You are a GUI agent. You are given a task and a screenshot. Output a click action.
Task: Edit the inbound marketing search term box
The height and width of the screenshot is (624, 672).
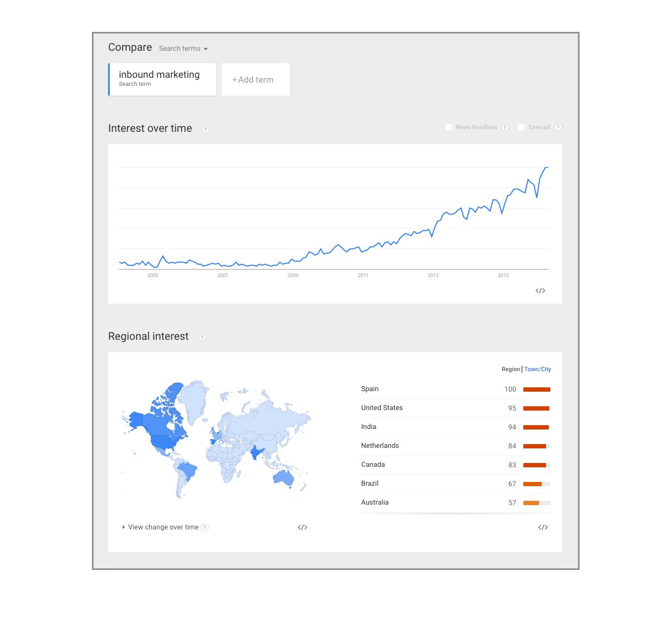point(162,79)
